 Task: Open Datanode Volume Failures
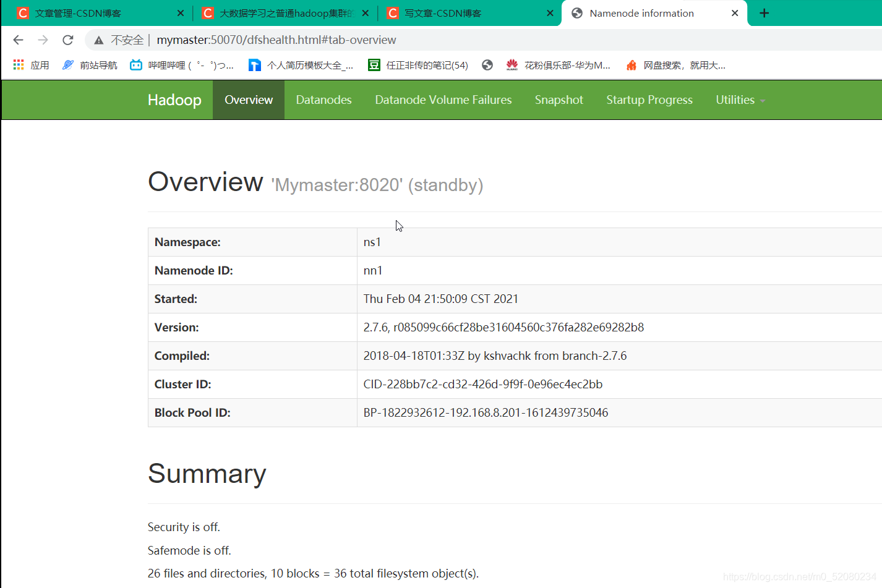coord(443,100)
